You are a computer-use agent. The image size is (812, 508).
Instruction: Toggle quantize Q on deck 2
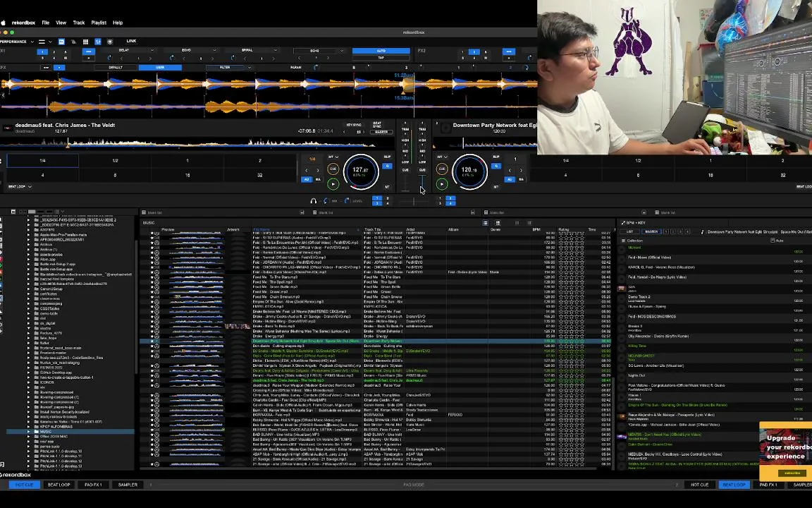[x=496, y=166]
